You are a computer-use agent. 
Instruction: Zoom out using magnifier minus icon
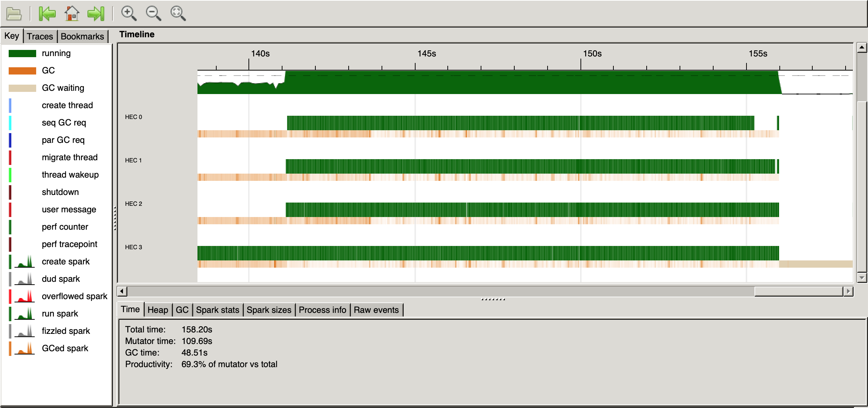point(153,14)
